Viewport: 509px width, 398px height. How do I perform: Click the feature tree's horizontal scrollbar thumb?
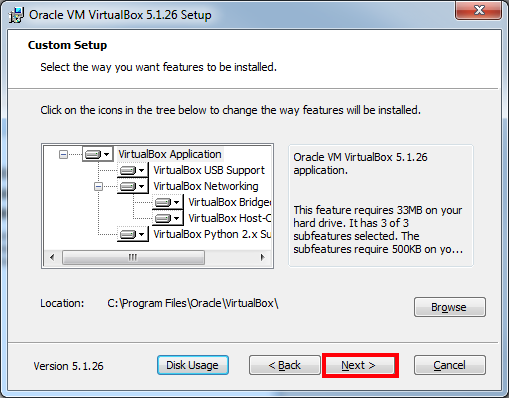click(x=133, y=257)
